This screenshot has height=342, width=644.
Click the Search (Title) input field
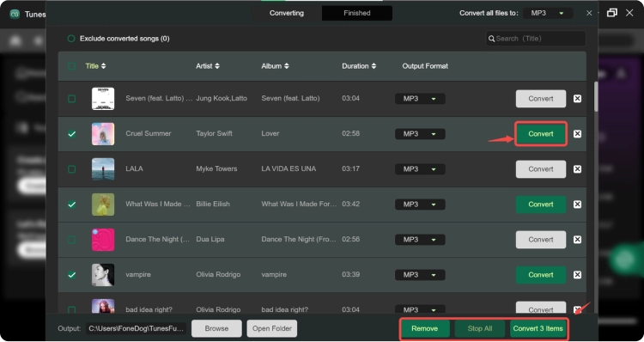click(x=536, y=39)
